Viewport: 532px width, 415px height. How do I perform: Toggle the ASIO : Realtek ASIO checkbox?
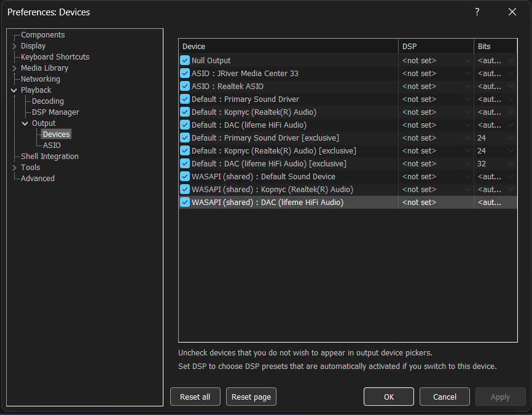185,87
